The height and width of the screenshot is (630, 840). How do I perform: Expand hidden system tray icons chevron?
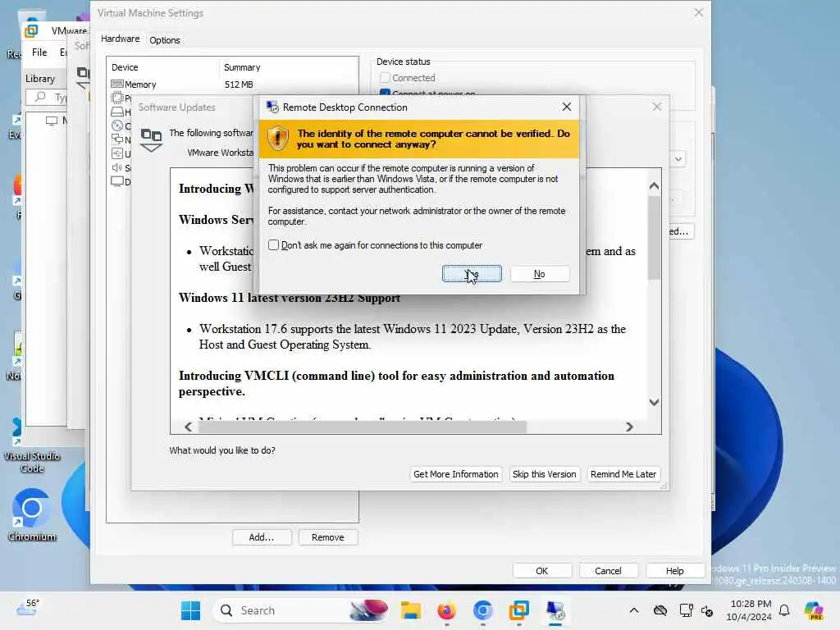point(634,610)
